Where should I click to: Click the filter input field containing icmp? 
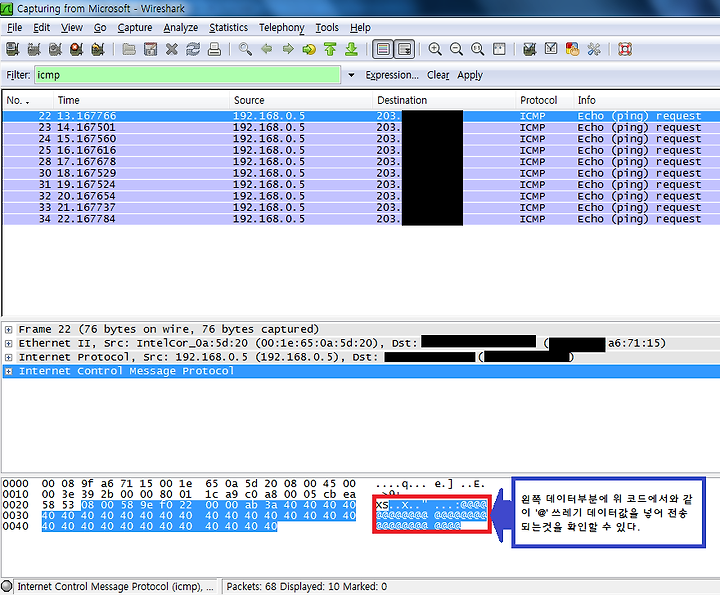187,75
